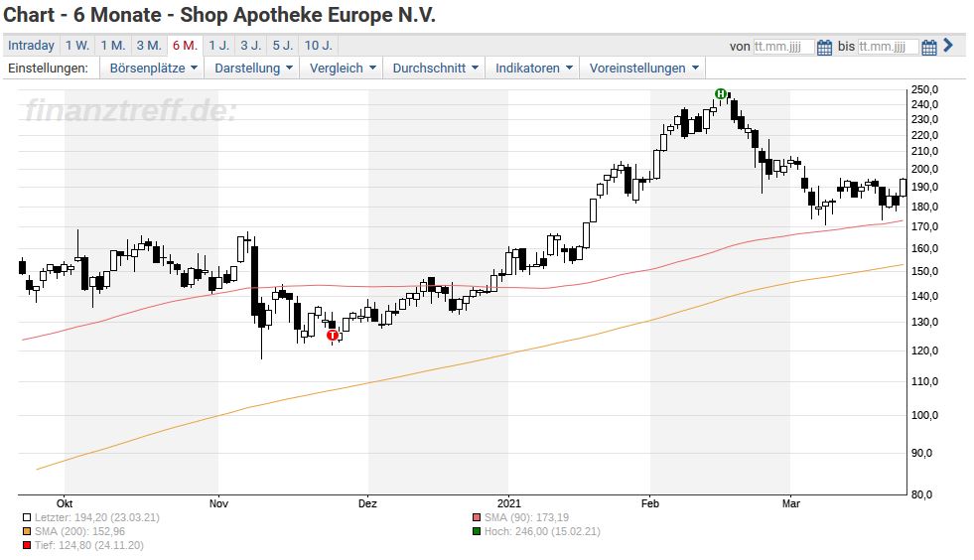Image resolution: width=974 pixels, height=560 pixels.
Task: Open the Börsenplätze dropdown
Action: [x=153, y=68]
